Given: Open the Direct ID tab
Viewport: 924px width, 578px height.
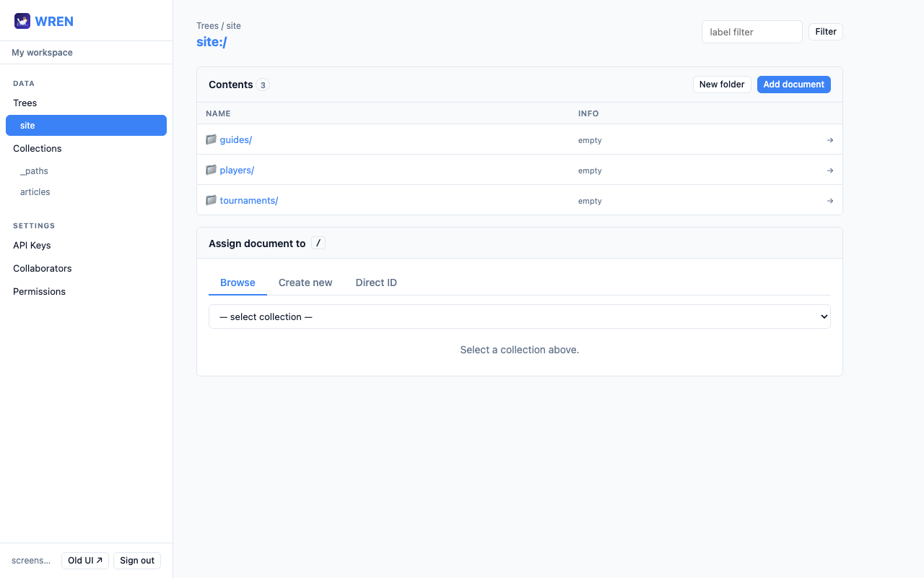Looking at the screenshot, I should point(376,282).
